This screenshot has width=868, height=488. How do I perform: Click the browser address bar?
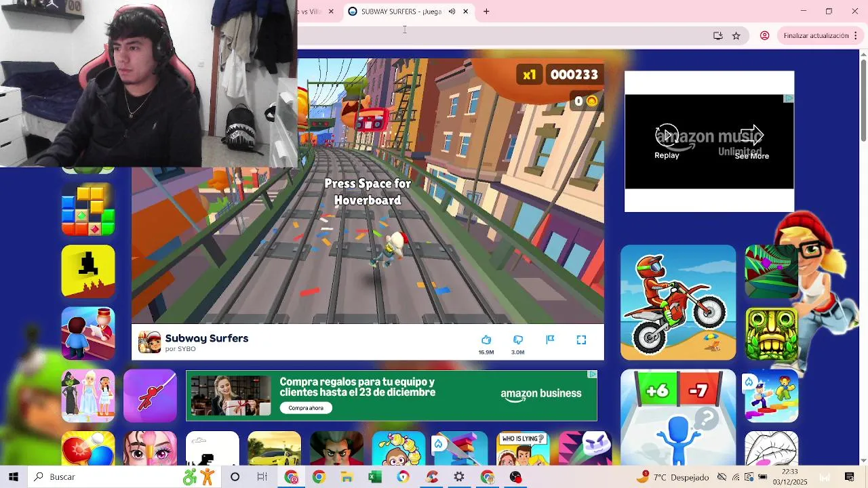[502, 36]
